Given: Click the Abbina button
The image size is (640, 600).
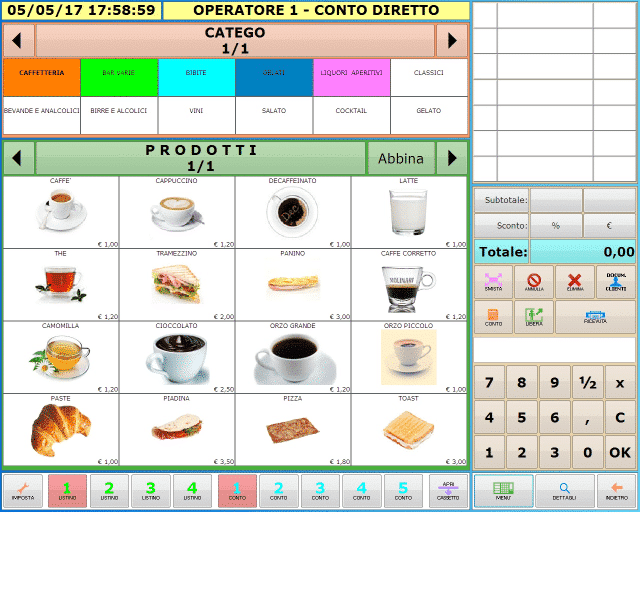Looking at the screenshot, I should click(400, 158).
